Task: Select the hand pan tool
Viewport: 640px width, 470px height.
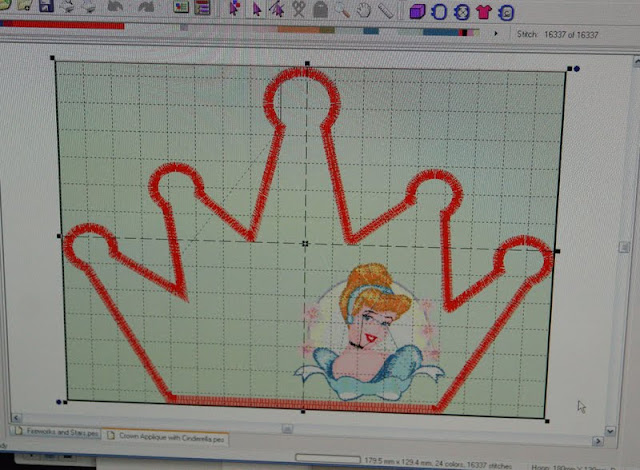Action: point(363,11)
